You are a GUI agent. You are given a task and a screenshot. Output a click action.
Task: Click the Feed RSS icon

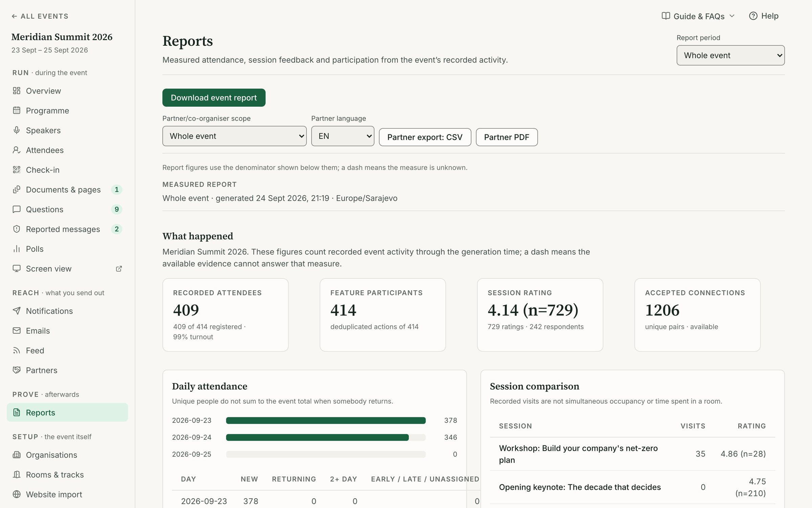tap(17, 351)
